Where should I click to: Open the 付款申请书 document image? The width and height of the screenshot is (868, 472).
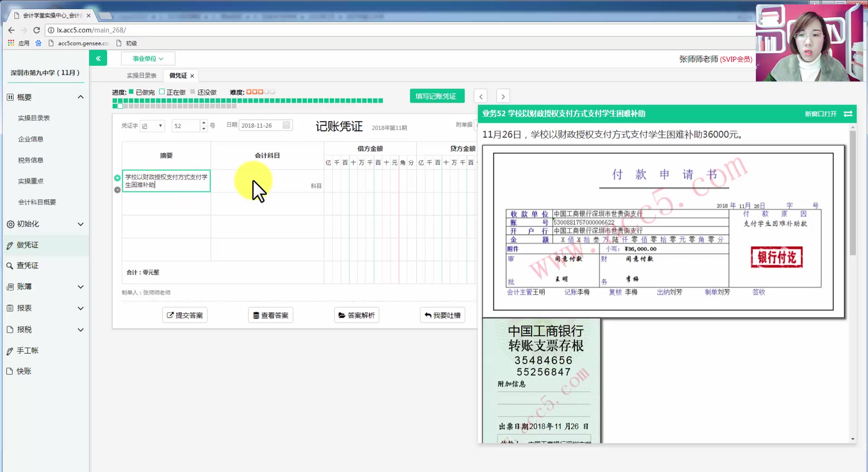coord(663,231)
